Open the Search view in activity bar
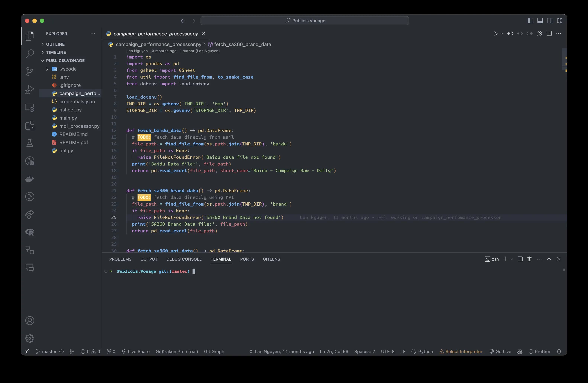 pos(30,54)
